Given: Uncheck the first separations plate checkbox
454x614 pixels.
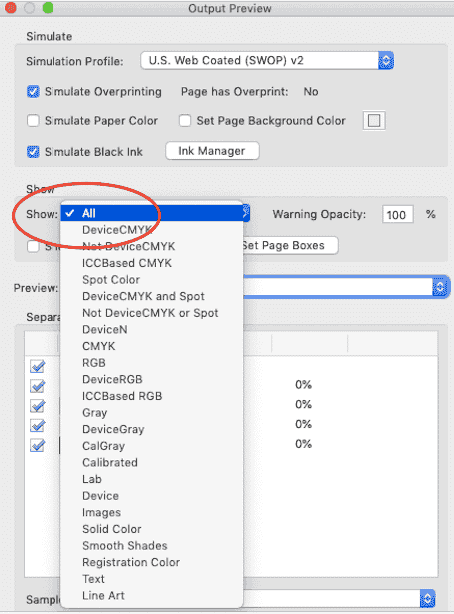Looking at the screenshot, I should pyautogui.click(x=38, y=367).
